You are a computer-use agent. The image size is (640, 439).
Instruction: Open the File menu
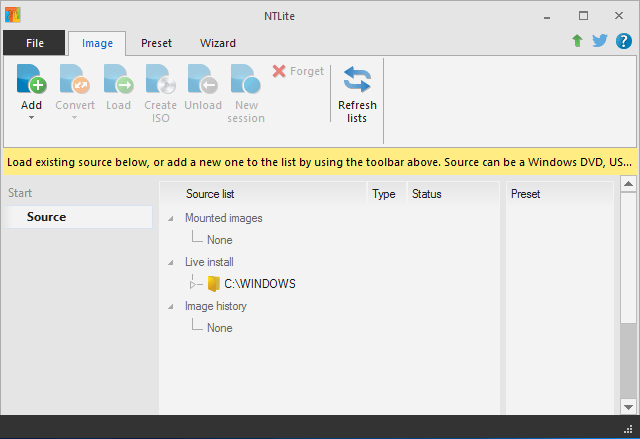(35, 43)
